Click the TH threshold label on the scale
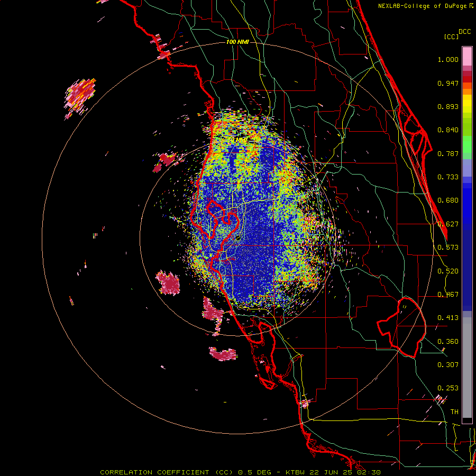The width and height of the screenshot is (476, 476). 454,412
